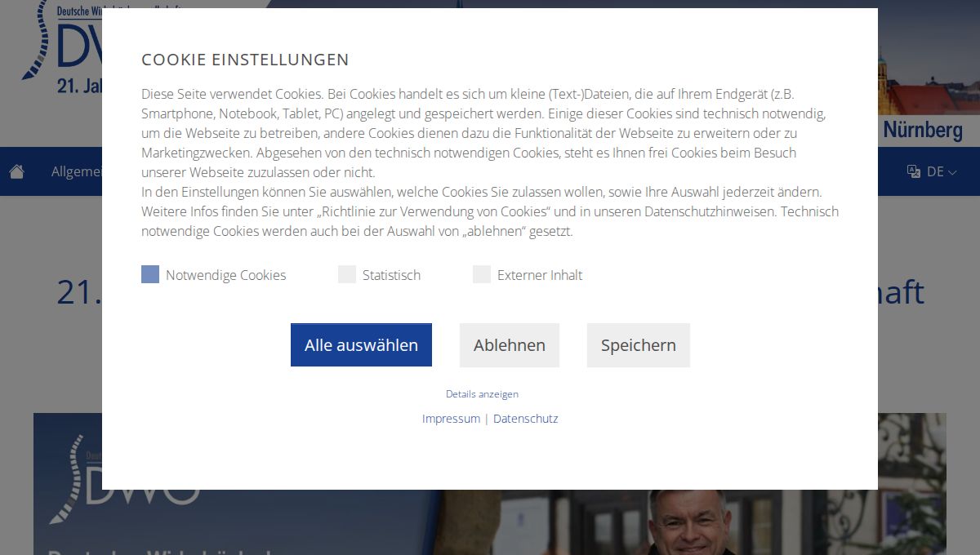Click the Ablehnen button

coord(510,344)
